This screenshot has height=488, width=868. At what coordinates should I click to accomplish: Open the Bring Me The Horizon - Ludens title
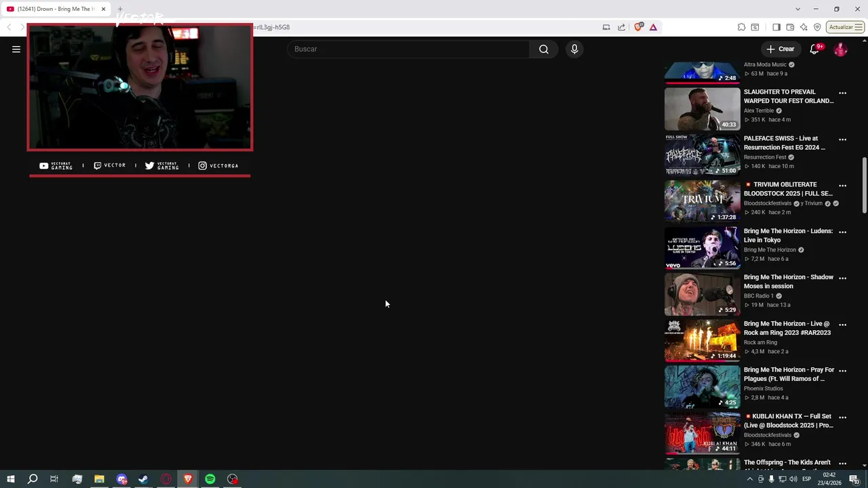pos(788,235)
